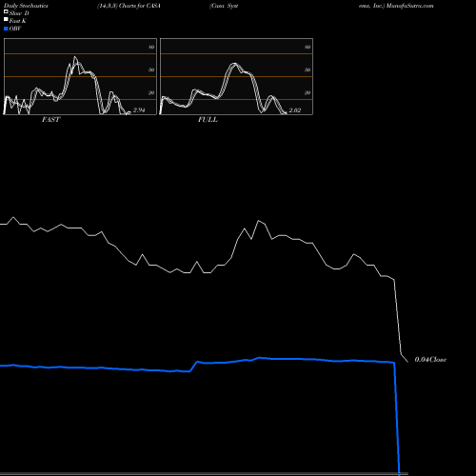Screen dimensions: 476x476
Task: Click the 2.62 value in FULL chart
Action: pyautogui.click(x=295, y=110)
